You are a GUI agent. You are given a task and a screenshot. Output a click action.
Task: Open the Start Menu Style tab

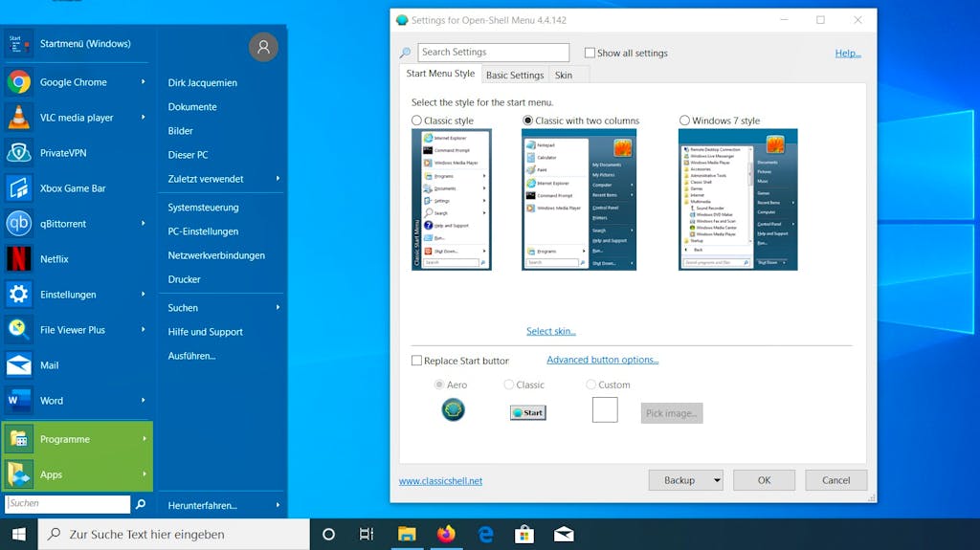[440, 74]
